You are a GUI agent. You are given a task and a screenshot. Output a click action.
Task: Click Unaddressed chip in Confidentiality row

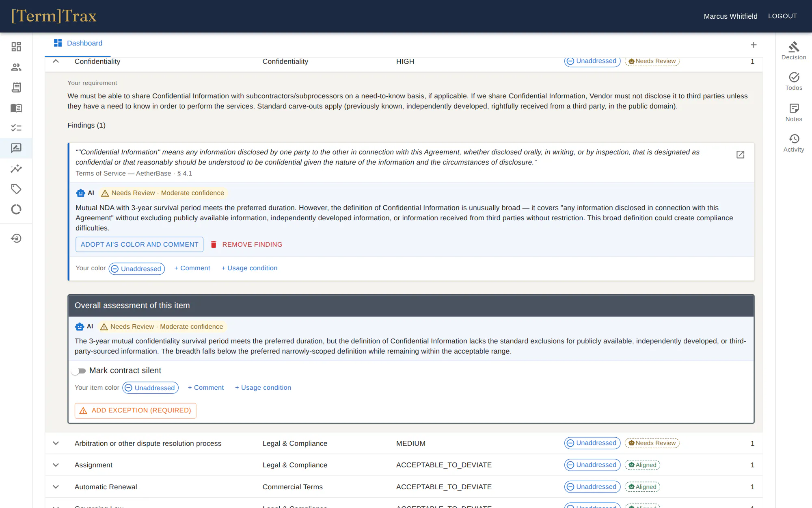pyautogui.click(x=592, y=61)
